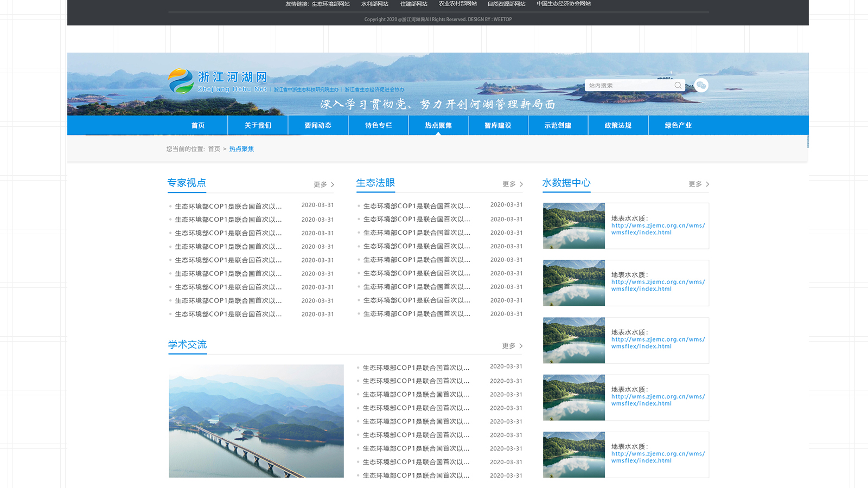The width and height of the screenshot is (868, 488).
Task: Click the chevron beside 专家视点 更多
Action: point(333,185)
